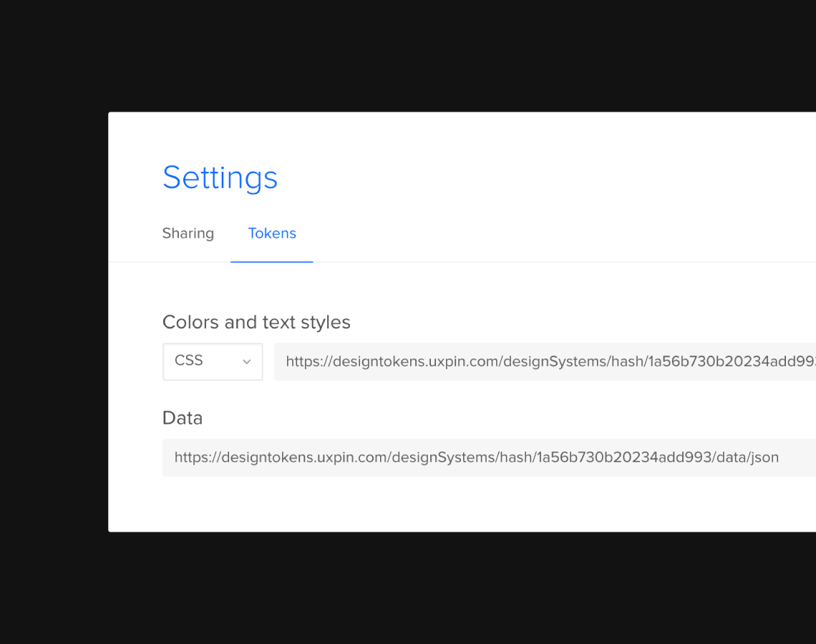Image resolution: width=816 pixels, height=644 pixels.
Task: Click the Settings heading
Action: click(x=220, y=178)
